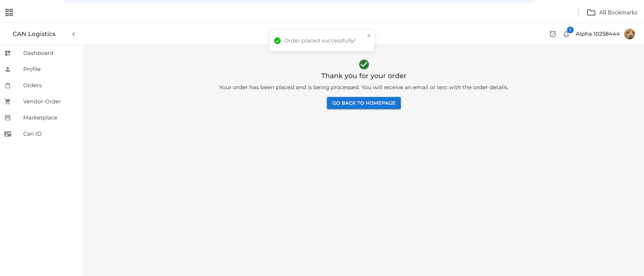Image resolution: width=644 pixels, height=276 pixels.
Task: Open the All Bookmarks folder
Action: (612, 12)
